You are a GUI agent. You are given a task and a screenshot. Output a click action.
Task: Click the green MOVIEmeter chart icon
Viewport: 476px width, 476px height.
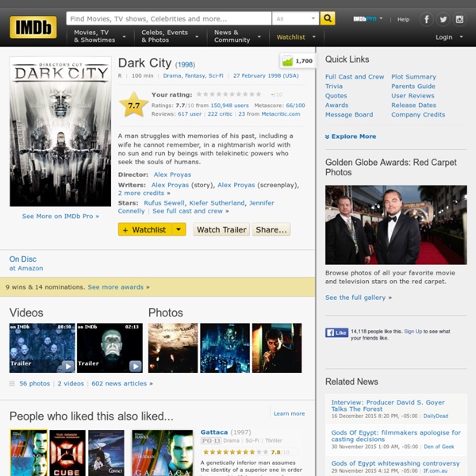287,61
